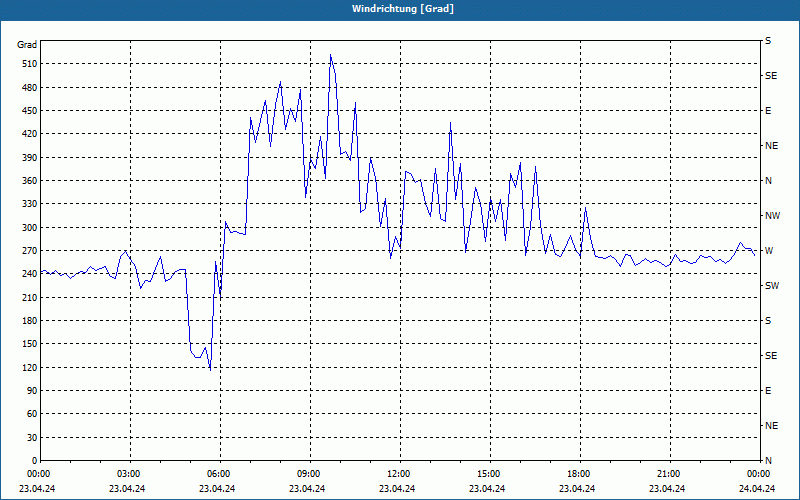Image resolution: width=800 pixels, height=500 pixels.
Task: Select the 23.04.24 date beneath 18:00
Action: click(x=577, y=488)
